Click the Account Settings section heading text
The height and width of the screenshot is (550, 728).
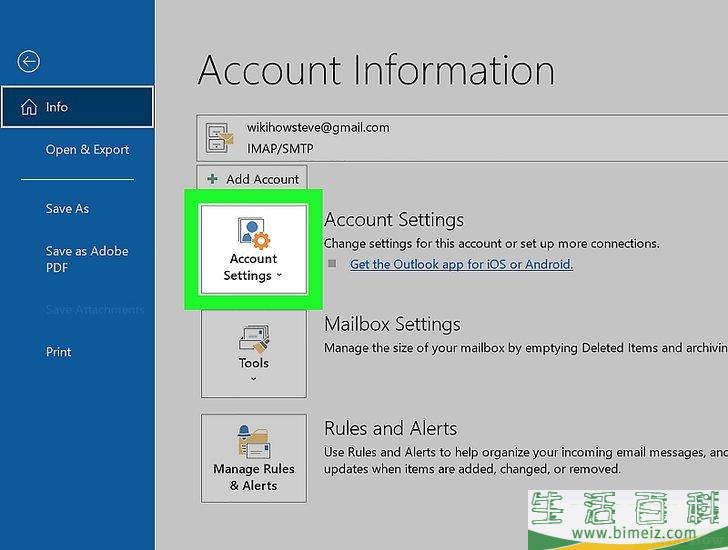click(x=394, y=220)
